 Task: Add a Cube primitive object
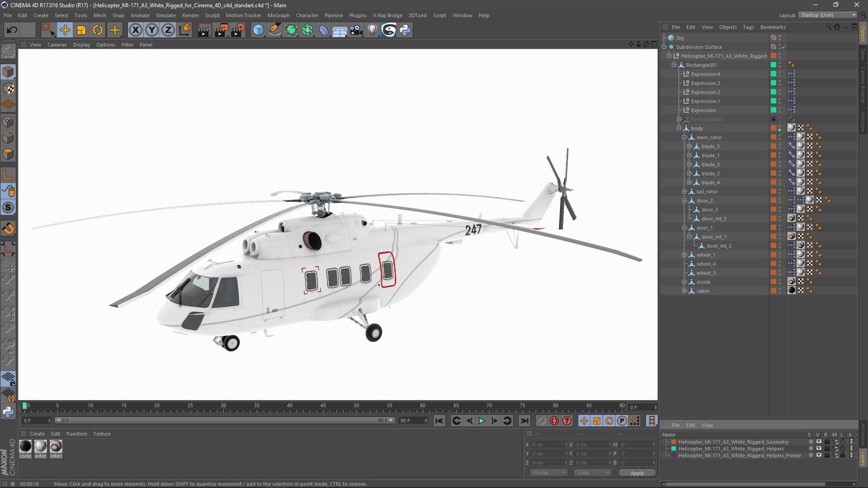(x=258, y=30)
